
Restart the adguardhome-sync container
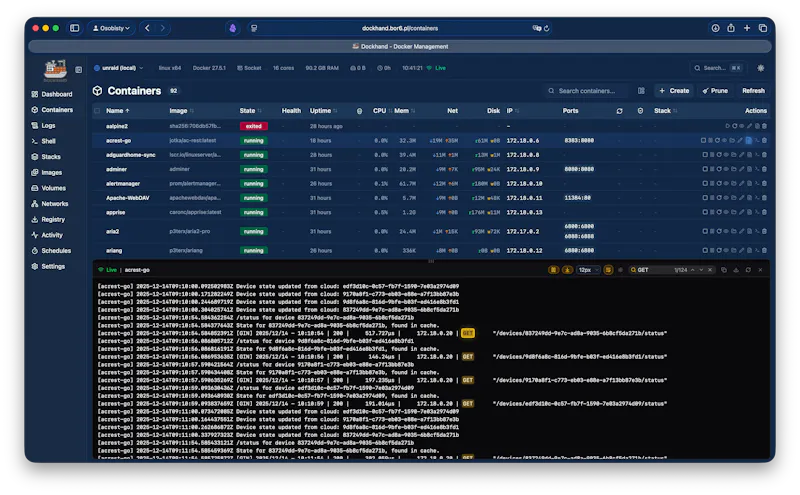point(719,155)
